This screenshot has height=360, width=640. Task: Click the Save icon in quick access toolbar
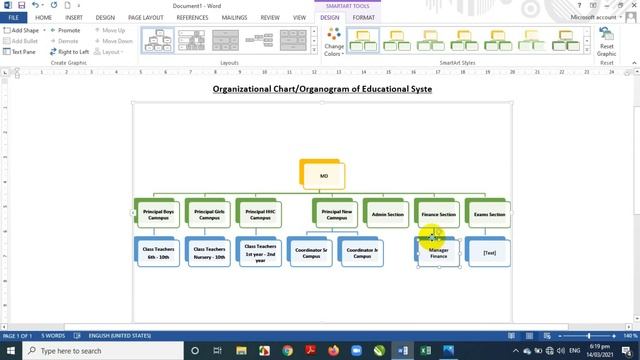(21, 5)
